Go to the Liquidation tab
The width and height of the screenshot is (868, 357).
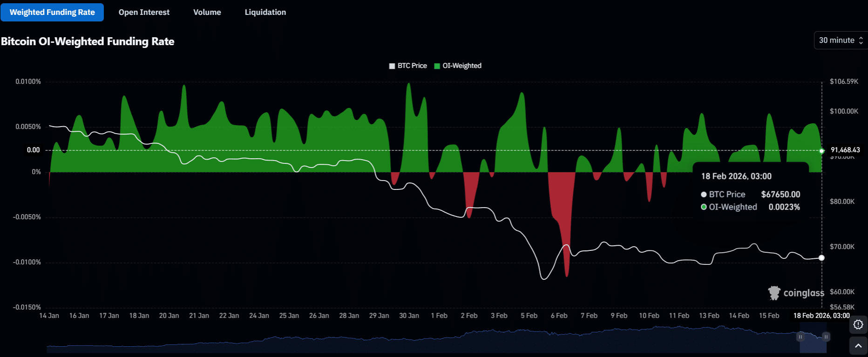[x=265, y=12]
